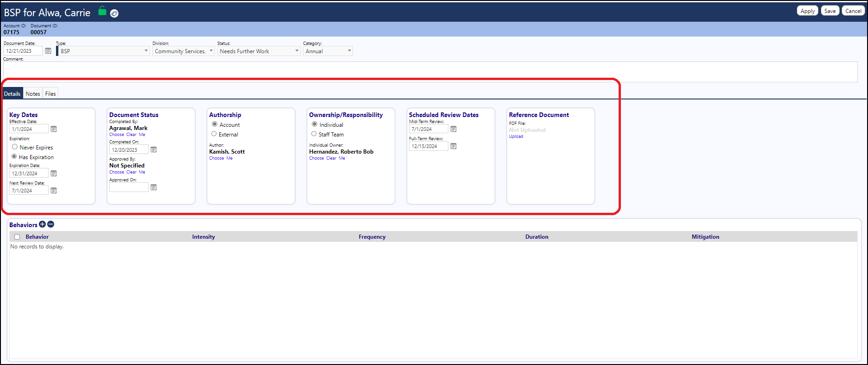The image size is (868, 365).
Task: Click Choose under Individual Owner
Action: [x=316, y=158]
